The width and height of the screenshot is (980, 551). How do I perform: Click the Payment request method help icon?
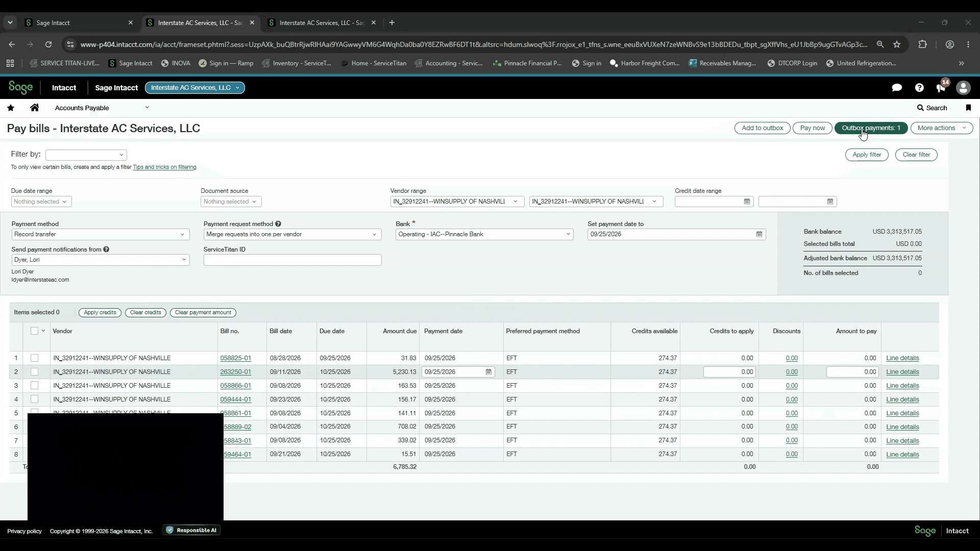tap(278, 224)
